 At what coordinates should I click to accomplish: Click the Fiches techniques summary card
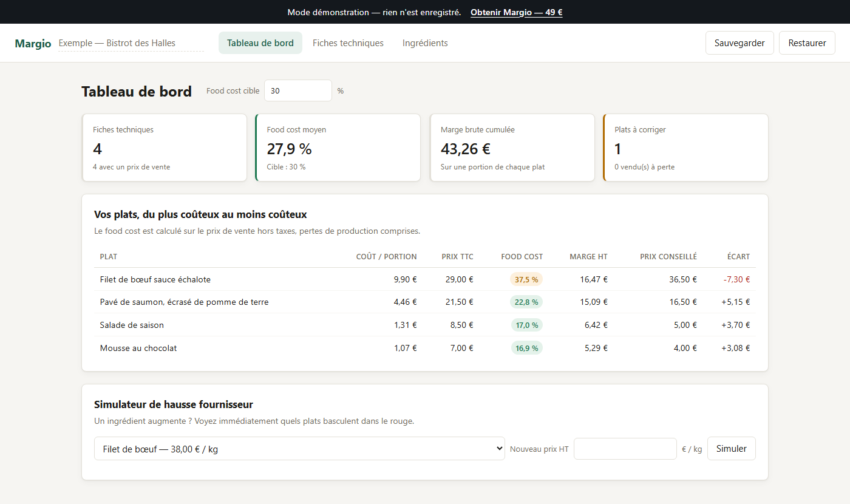(x=165, y=148)
